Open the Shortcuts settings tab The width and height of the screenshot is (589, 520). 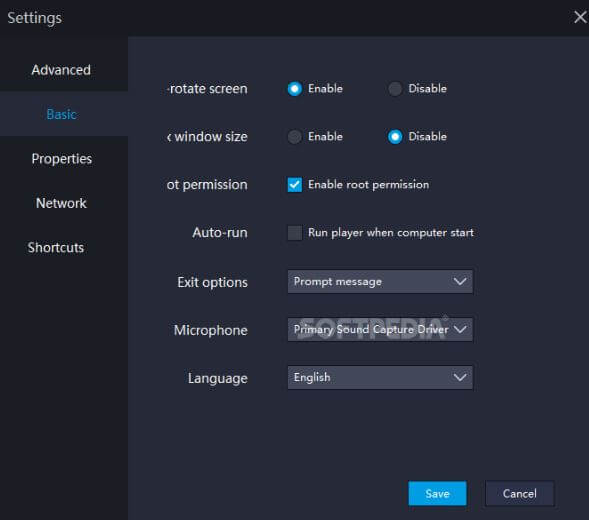pyautogui.click(x=56, y=248)
